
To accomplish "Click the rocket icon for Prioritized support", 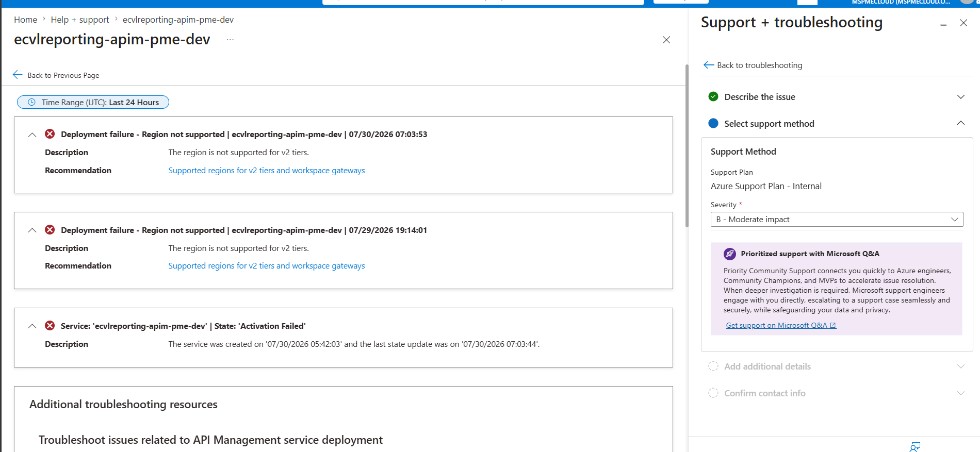I will point(729,254).
